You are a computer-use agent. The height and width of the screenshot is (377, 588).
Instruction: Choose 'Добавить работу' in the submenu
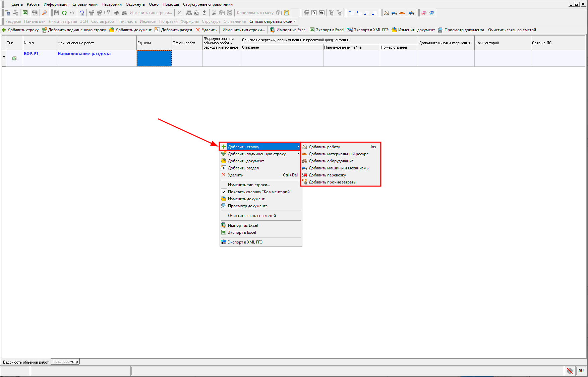[x=324, y=147]
